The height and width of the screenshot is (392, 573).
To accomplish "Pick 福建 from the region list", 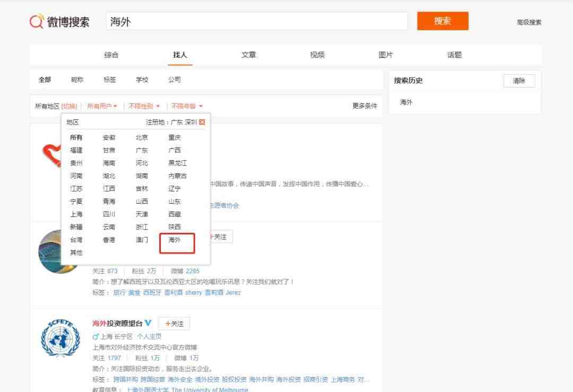I will click(76, 150).
